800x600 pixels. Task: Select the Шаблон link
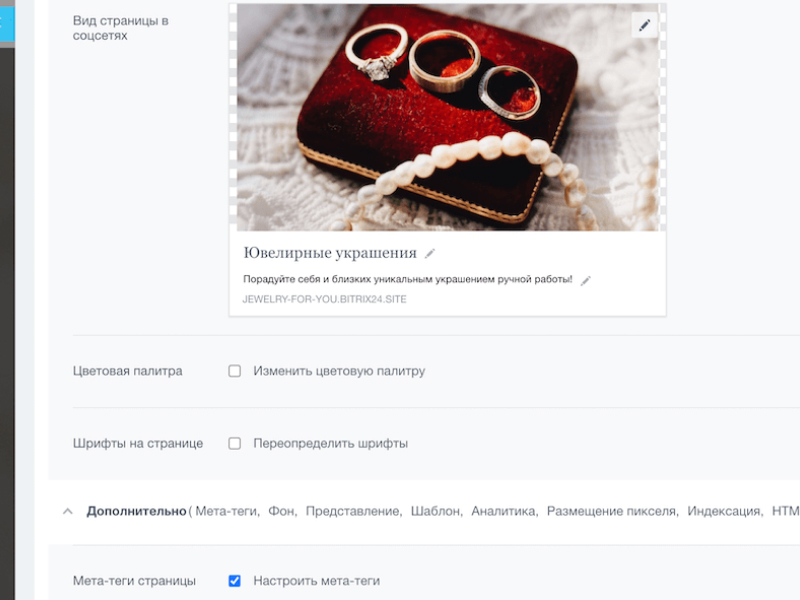pos(436,511)
